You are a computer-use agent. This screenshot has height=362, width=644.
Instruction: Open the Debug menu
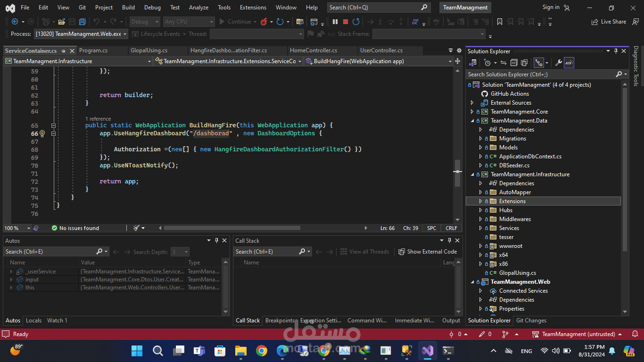(x=152, y=8)
